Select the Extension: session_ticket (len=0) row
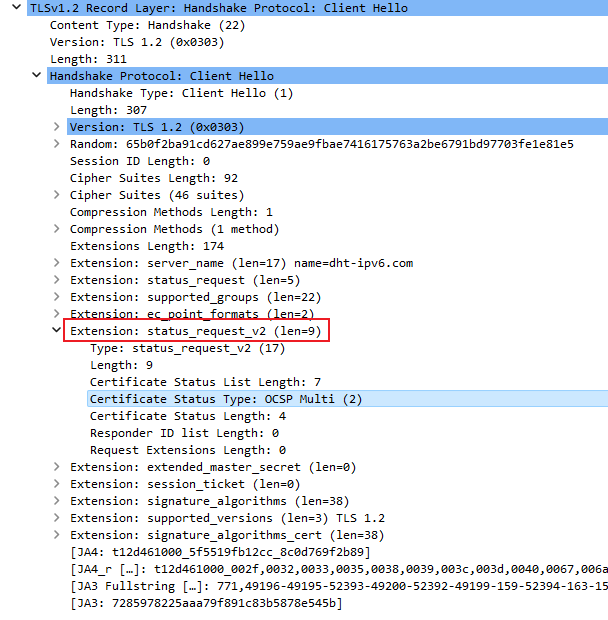The width and height of the screenshot is (608, 620). (185, 484)
